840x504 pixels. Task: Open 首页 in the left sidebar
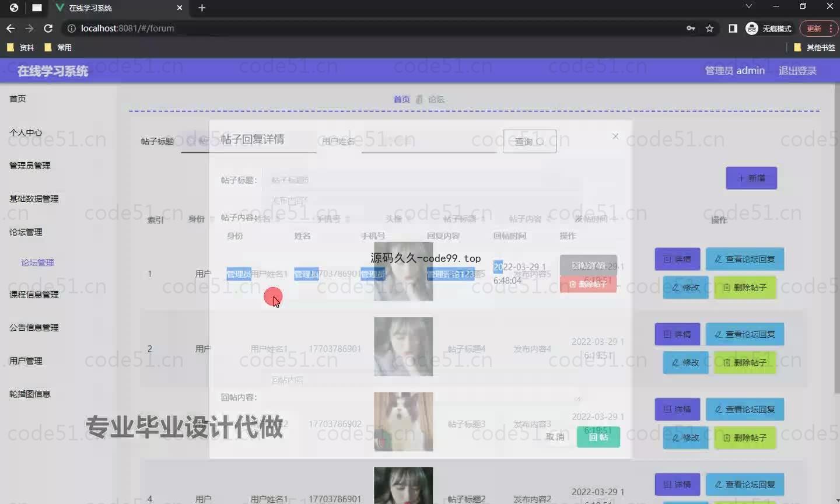pos(17,99)
